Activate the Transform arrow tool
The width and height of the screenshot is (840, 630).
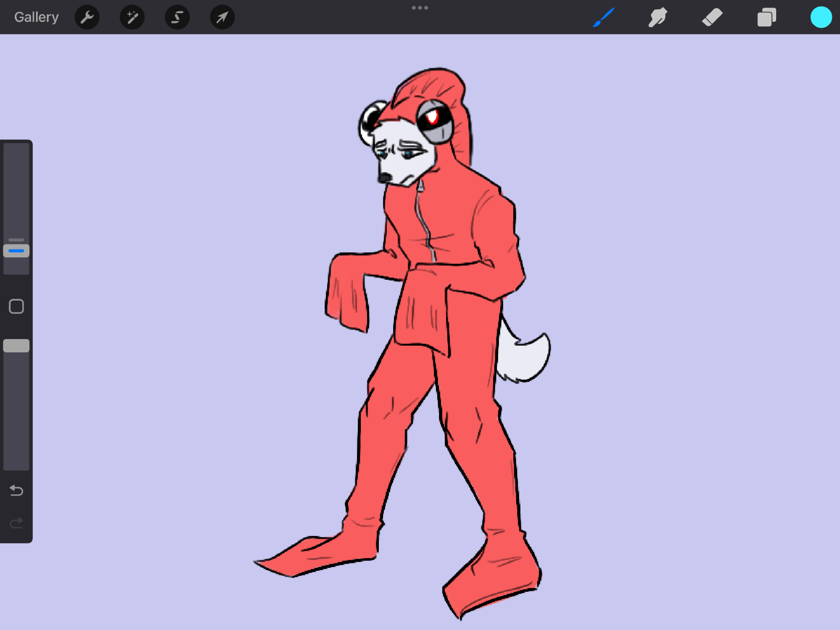pos(222,17)
